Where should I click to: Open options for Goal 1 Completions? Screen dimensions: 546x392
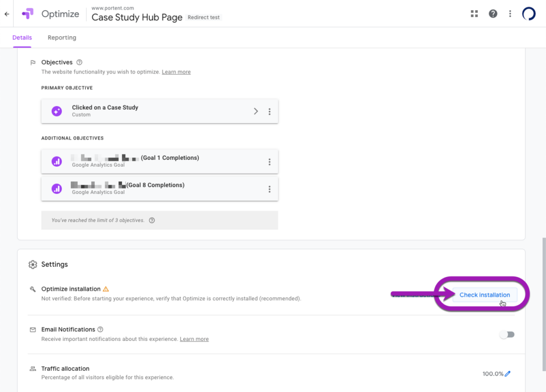tap(269, 162)
